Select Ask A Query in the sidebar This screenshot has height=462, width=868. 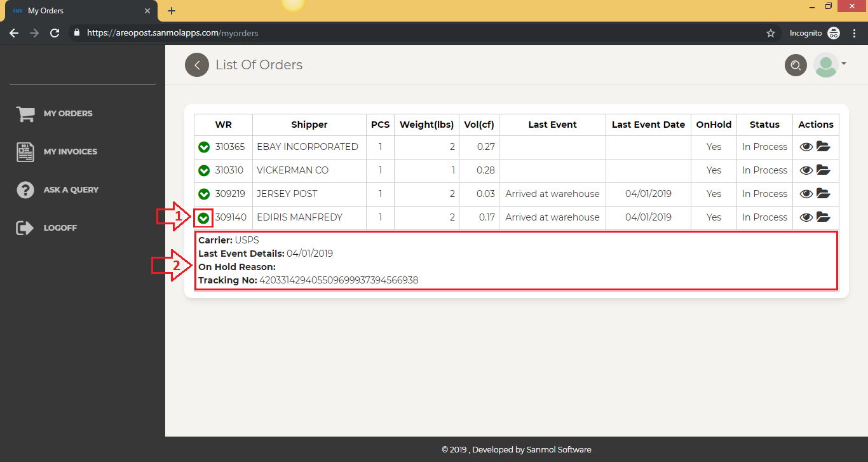tap(71, 189)
